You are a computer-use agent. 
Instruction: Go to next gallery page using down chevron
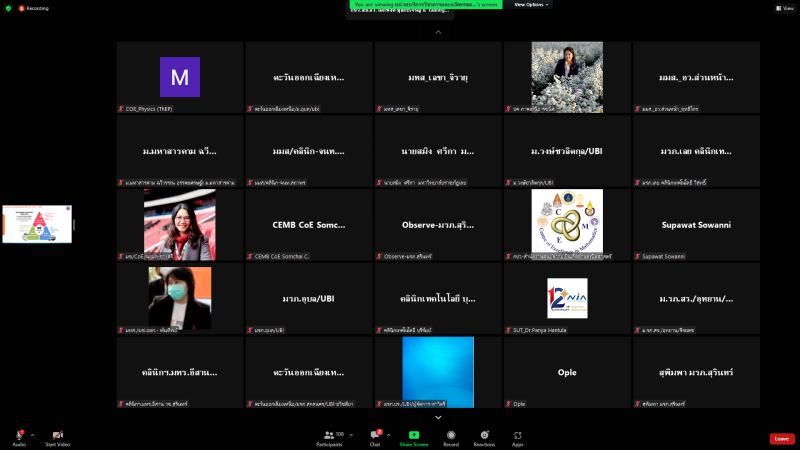click(x=438, y=417)
